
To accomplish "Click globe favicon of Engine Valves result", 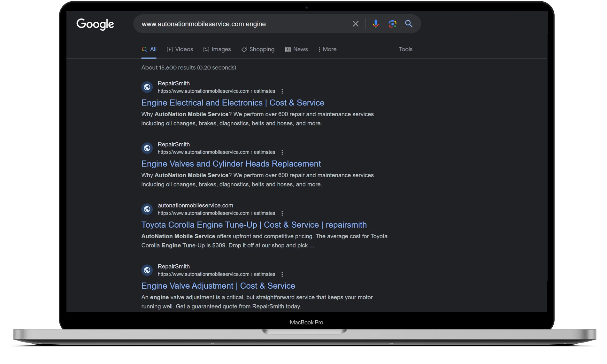I will tap(147, 148).
